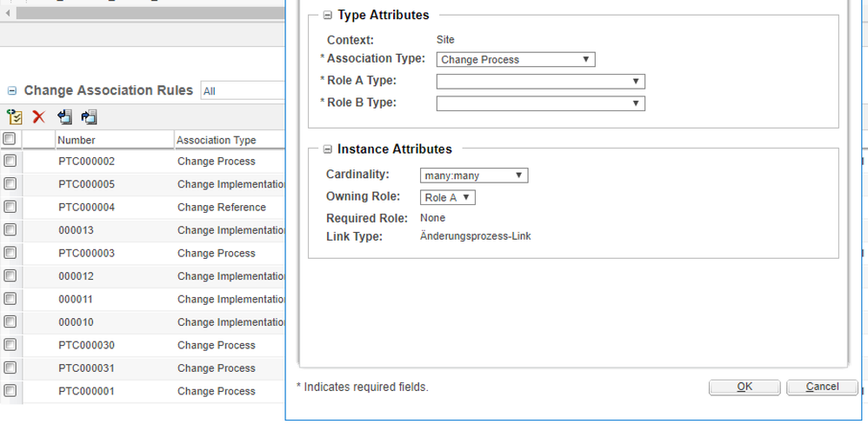Image resolution: width=868 pixels, height=437 pixels.
Task: Check the box for rule 000010
Action: point(10,321)
